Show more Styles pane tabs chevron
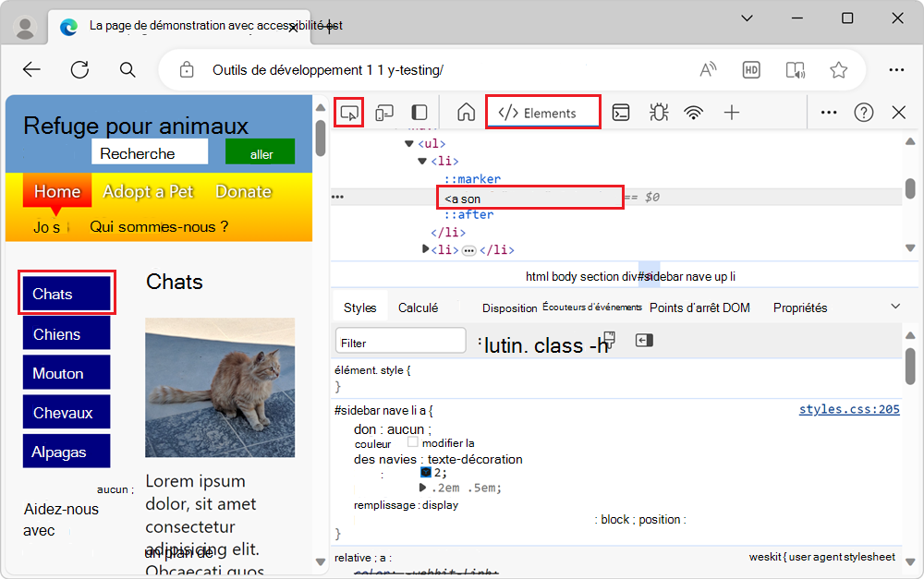This screenshot has height=579, width=924. [x=895, y=307]
